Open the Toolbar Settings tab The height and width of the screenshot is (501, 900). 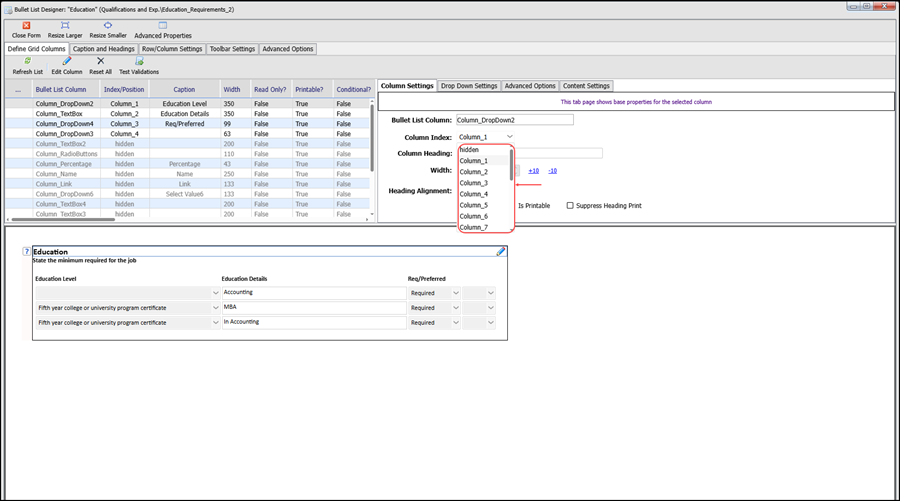232,49
